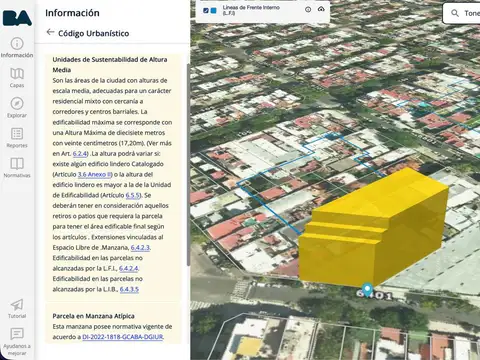Open the Capas layers panel
Image resolution: width=480 pixels, height=360 pixels.
(17, 78)
